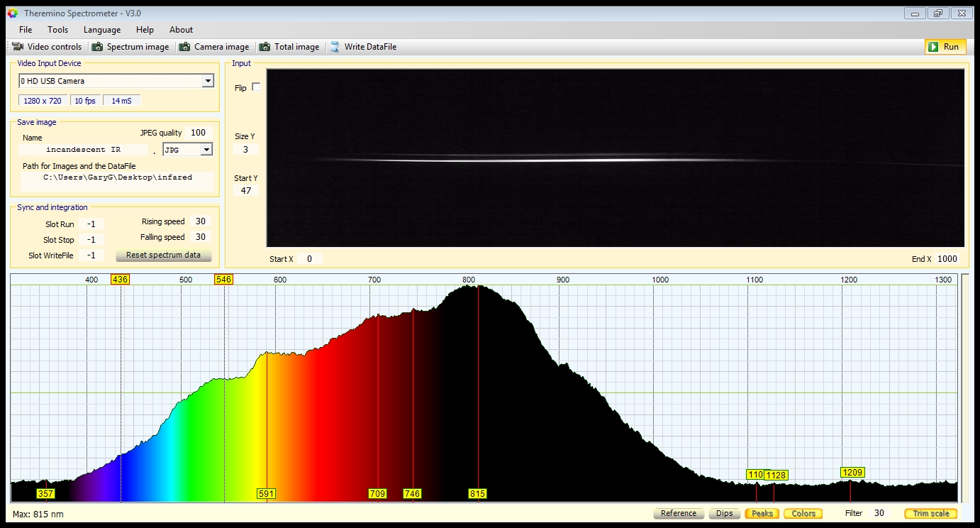Click the Reset spectrum data button

[x=163, y=255]
